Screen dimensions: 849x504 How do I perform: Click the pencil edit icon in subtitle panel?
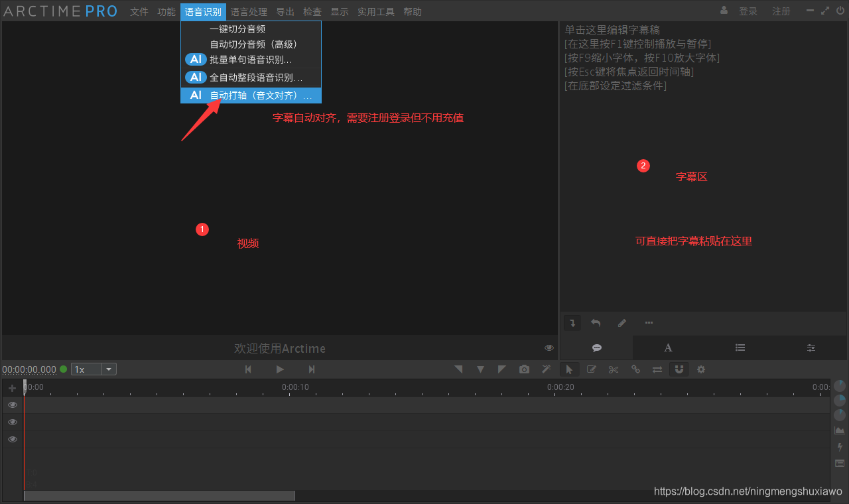[621, 323]
